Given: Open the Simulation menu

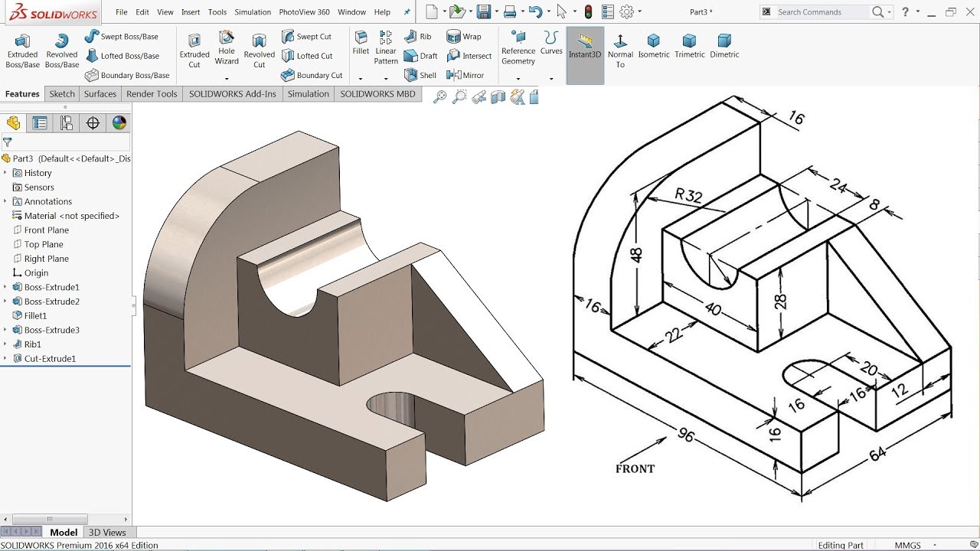Looking at the screenshot, I should [253, 12].
